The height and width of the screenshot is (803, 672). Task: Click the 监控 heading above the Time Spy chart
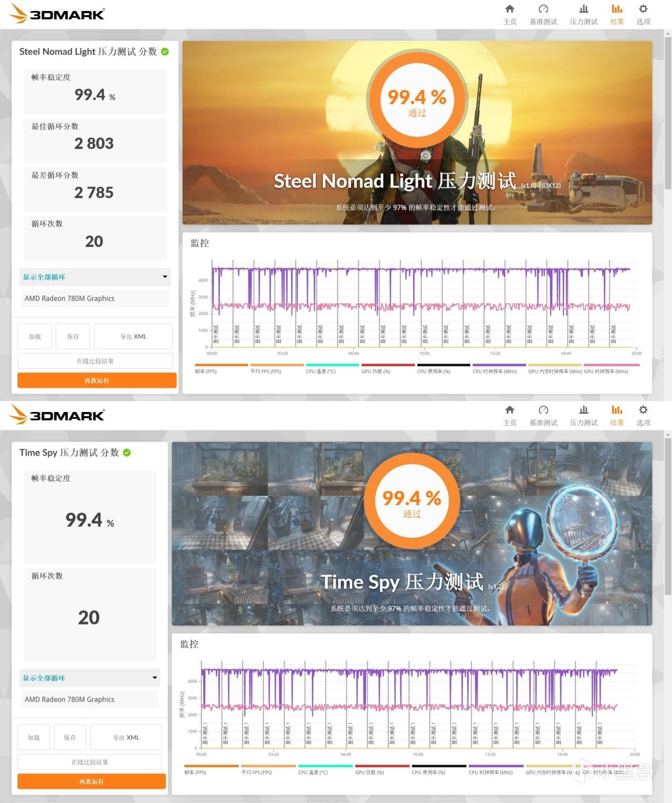click(x=190, y=644)
